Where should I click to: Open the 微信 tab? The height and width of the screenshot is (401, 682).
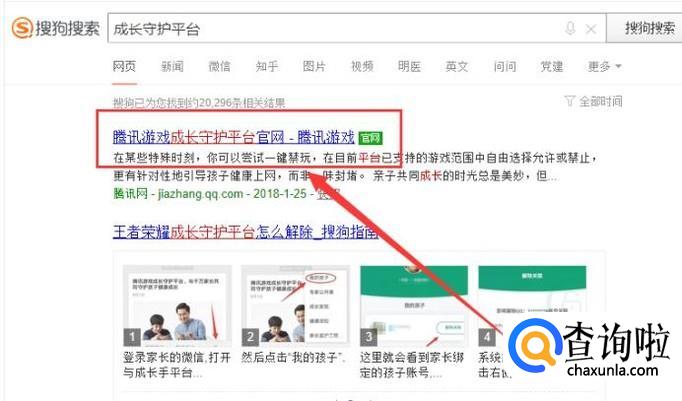[x=219, y=66]
